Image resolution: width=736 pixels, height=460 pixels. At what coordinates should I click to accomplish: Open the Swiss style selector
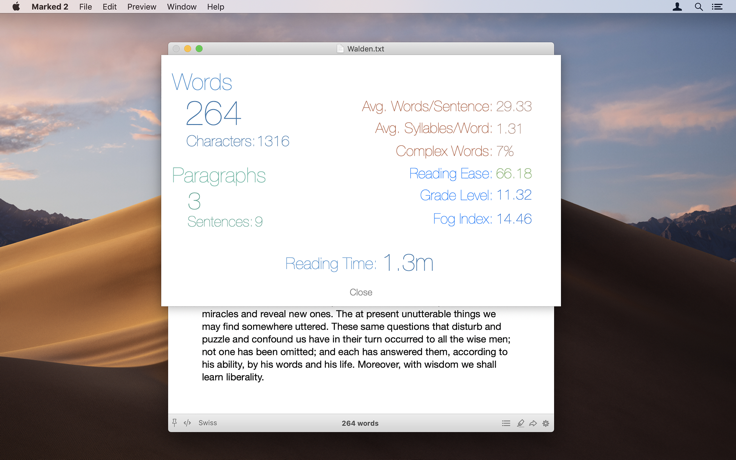pyautogui.click(x=207, y=422)
